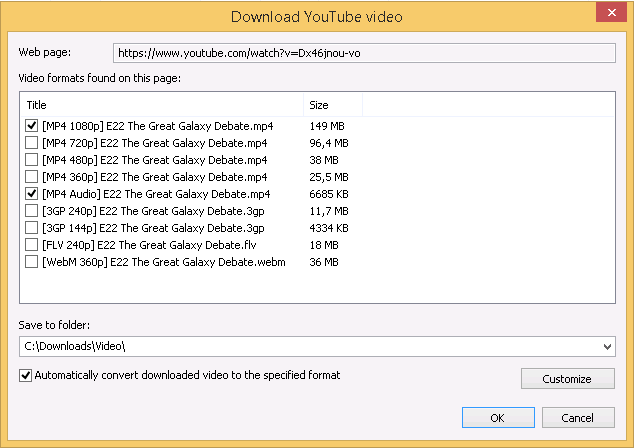Select the WebM 360p Galaxy Debate row title

point(164,262)
